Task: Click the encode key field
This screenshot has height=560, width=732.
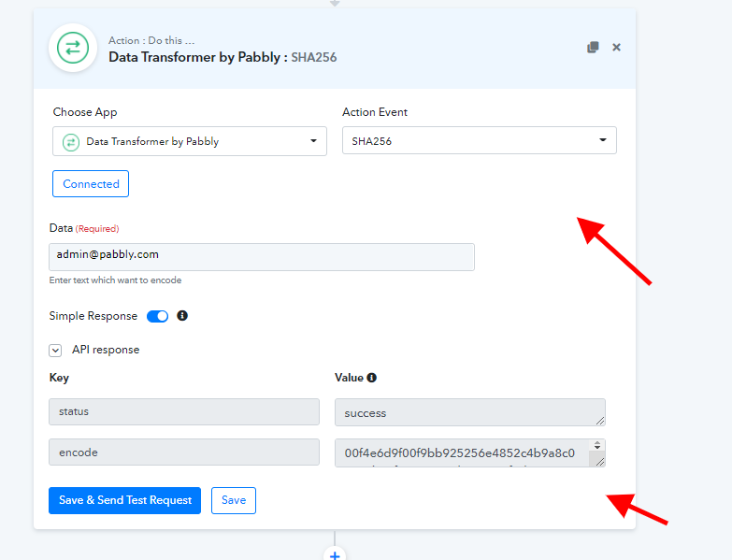Action: point(184,452)
